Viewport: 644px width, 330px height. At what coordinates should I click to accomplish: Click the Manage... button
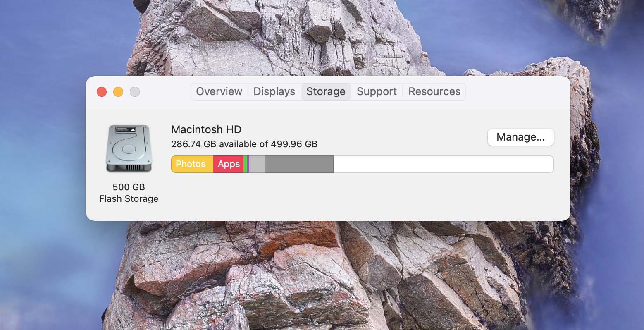(520, 137)
